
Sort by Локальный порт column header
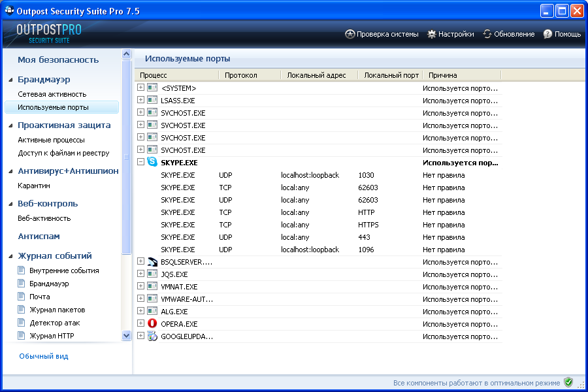pos(391,75)
